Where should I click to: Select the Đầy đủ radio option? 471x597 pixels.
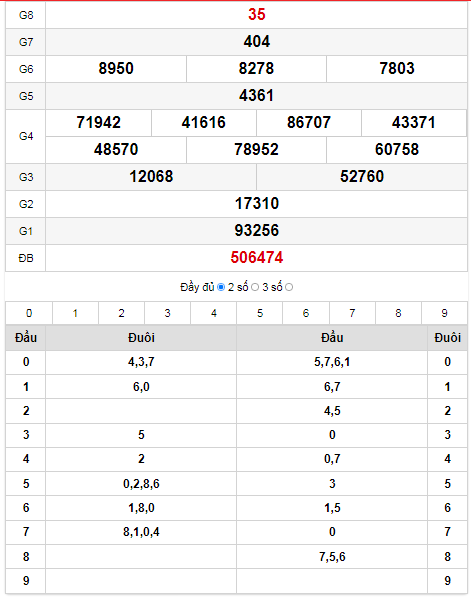click(221, 287)
